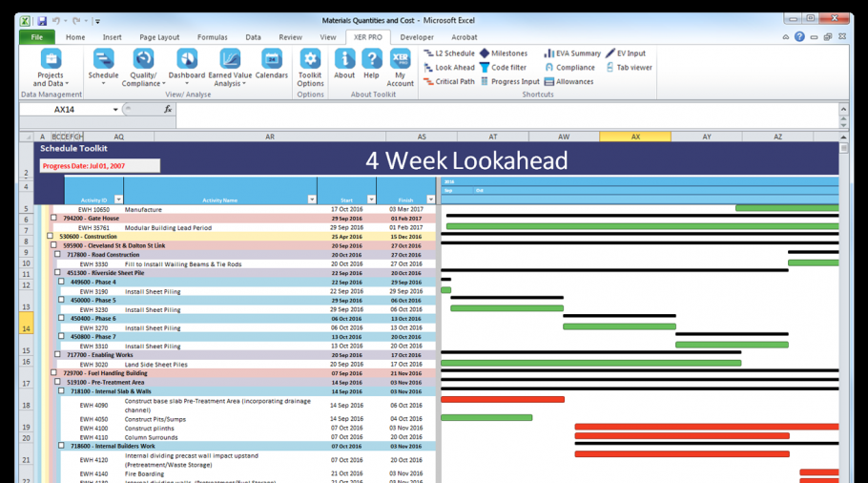Image resolution: width=868 pixels, height=483 pixels.
Task: Click the Undo icon in quick access toolbar
Action: [56, 21]
